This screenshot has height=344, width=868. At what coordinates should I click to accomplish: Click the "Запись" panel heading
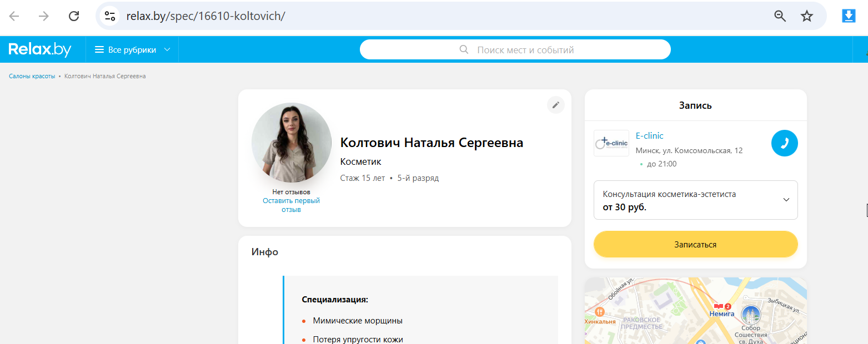pyautogui.click(x=695, y=105)
